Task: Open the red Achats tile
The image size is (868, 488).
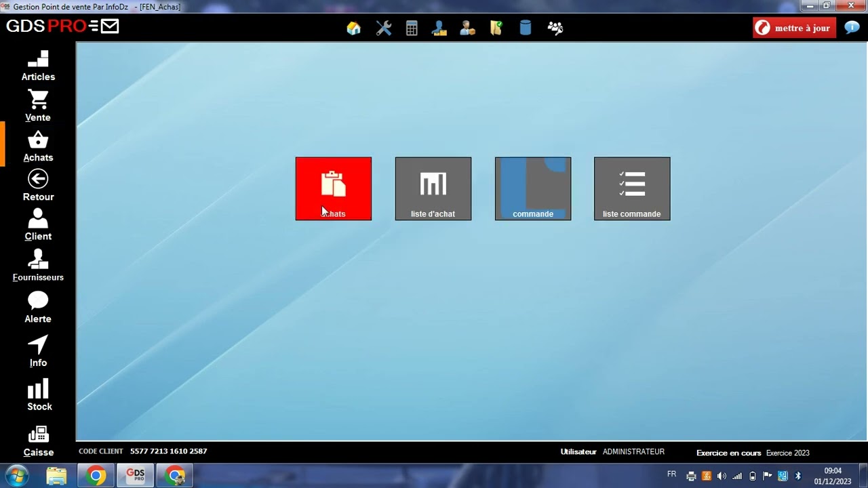Action: pyautogui.click(x=334, y=188)
